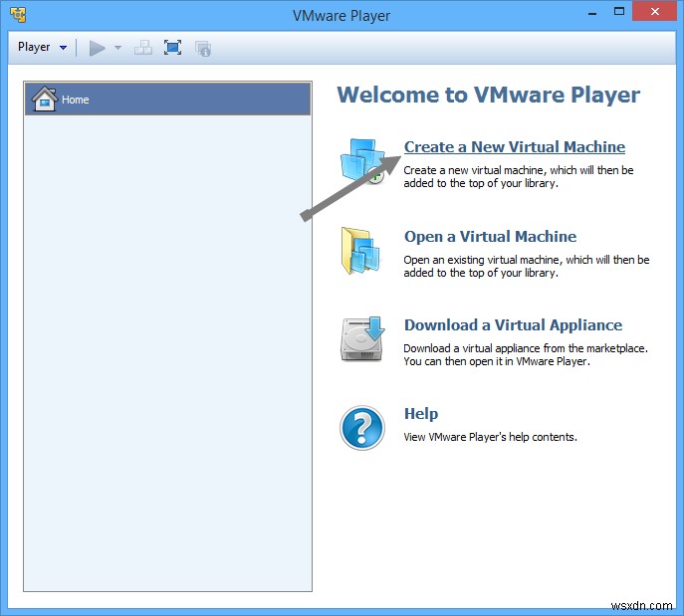
Task: Minimize the VMware Player window
Action: (592, 13)
